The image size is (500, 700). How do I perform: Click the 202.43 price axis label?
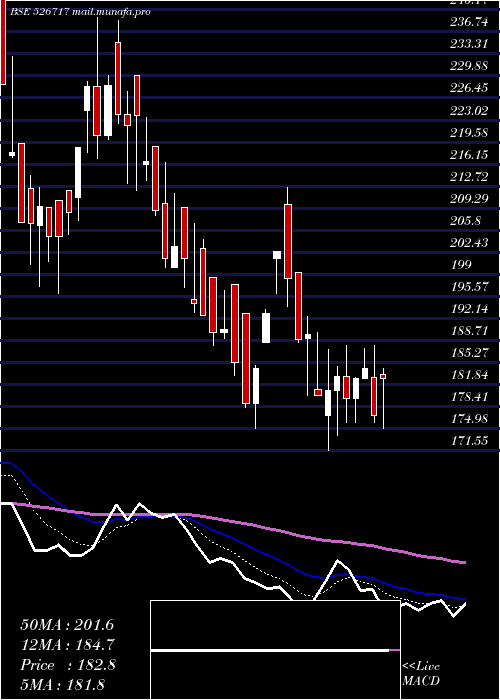[x=469, y=243]
